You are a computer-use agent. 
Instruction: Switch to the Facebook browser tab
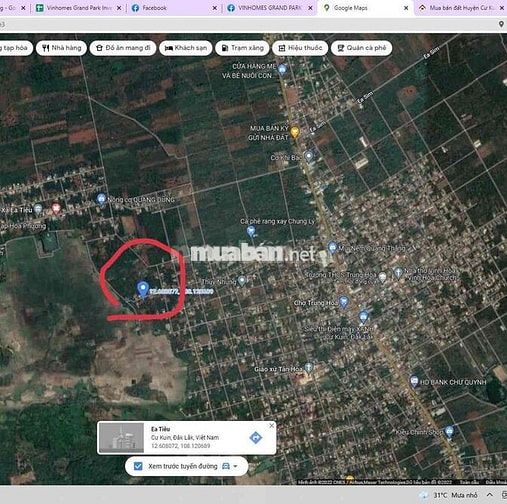pyautogui.click(x=173, y=8)
